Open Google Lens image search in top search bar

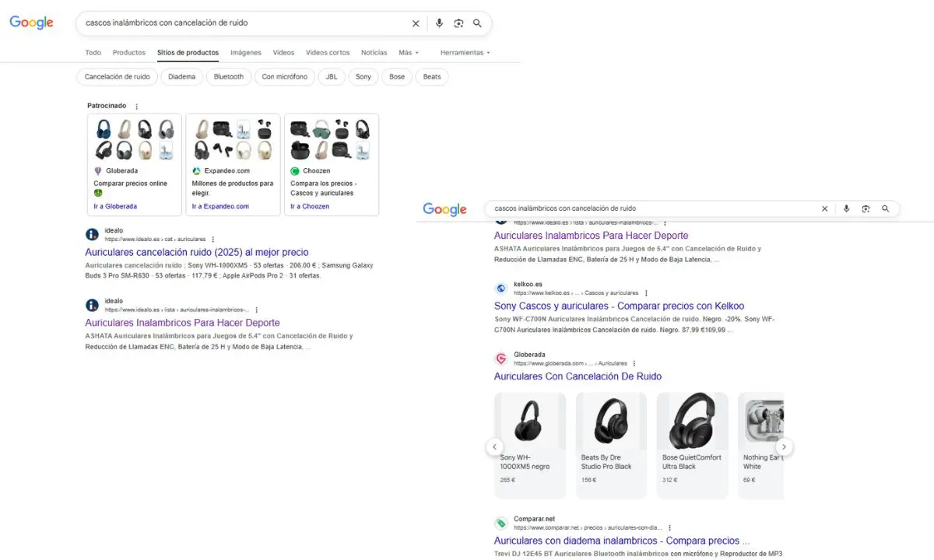click(458, 23)
